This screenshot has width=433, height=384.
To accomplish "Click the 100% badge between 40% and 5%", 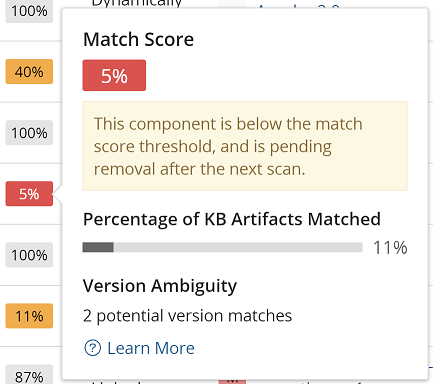I will (29, 133).
